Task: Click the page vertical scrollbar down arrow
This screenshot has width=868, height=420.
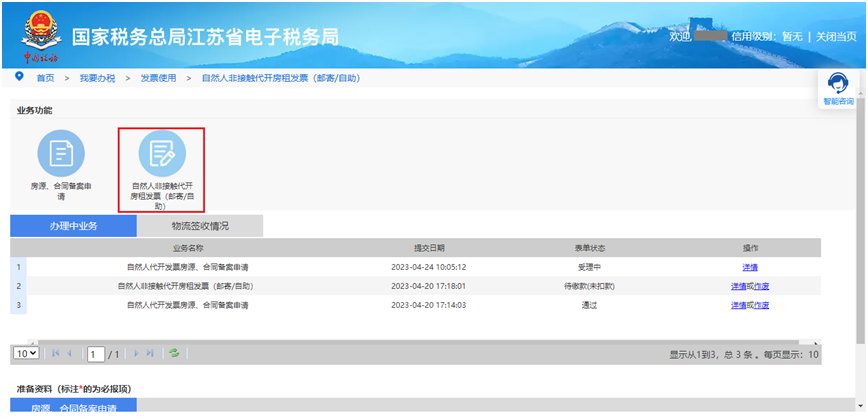Action: pos(861,407)
